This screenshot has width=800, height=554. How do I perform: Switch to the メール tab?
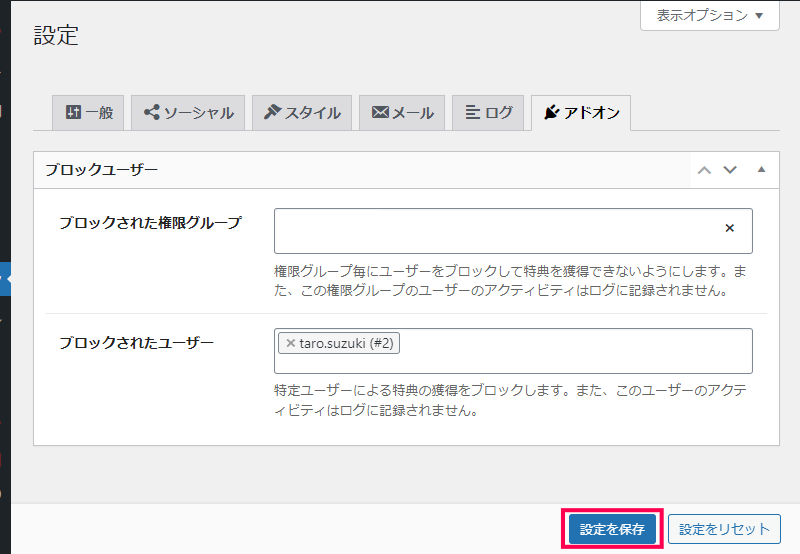(402, 112)
